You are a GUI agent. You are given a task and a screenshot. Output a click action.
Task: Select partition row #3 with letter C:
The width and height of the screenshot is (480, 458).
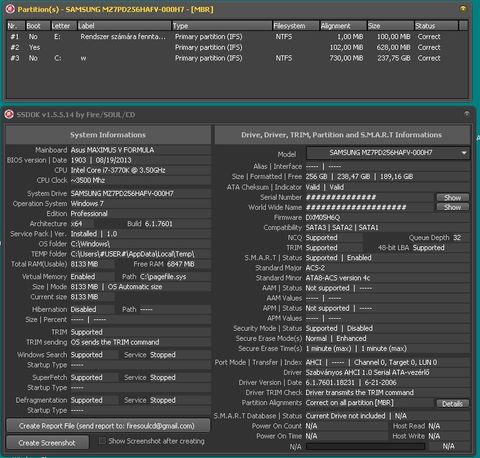click(237, 58)
